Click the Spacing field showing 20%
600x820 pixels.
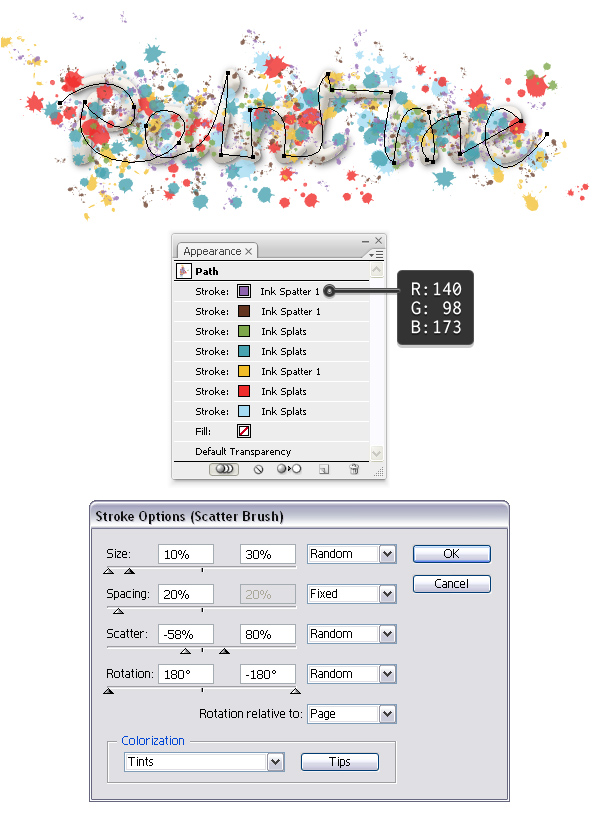186,594
